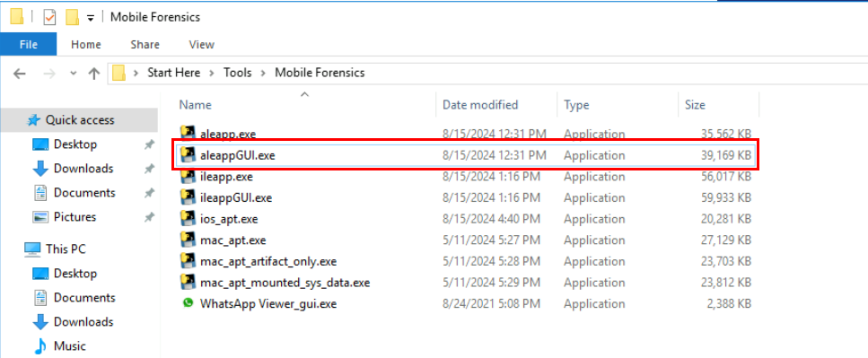Click the Mobile Forensics breadcrumb
This screenshot has width=868, height=358.
(x=320, y=73)
